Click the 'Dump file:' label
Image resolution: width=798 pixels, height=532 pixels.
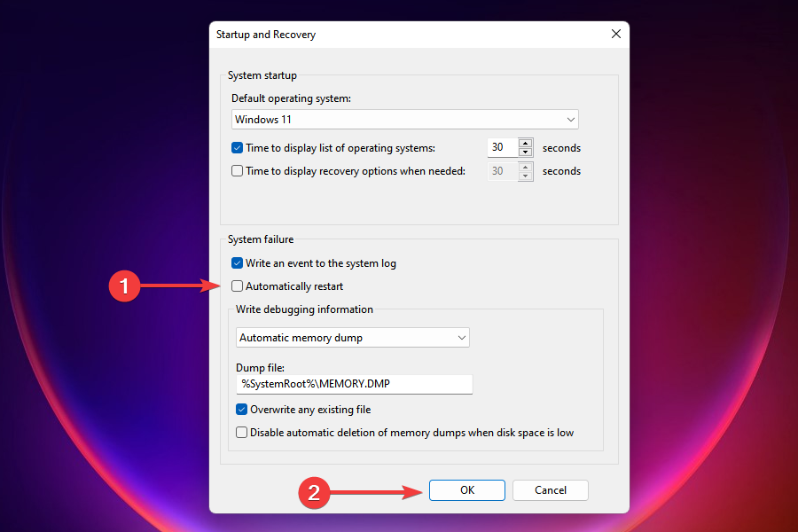[260, 368]
